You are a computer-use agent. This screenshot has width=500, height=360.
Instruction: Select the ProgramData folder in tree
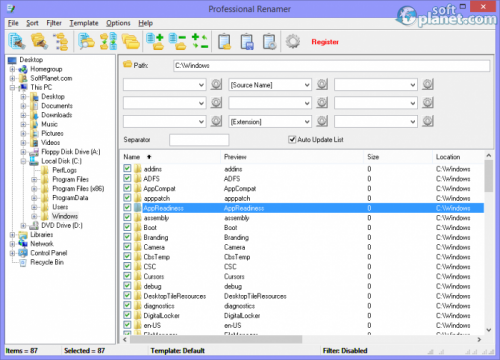70,198
